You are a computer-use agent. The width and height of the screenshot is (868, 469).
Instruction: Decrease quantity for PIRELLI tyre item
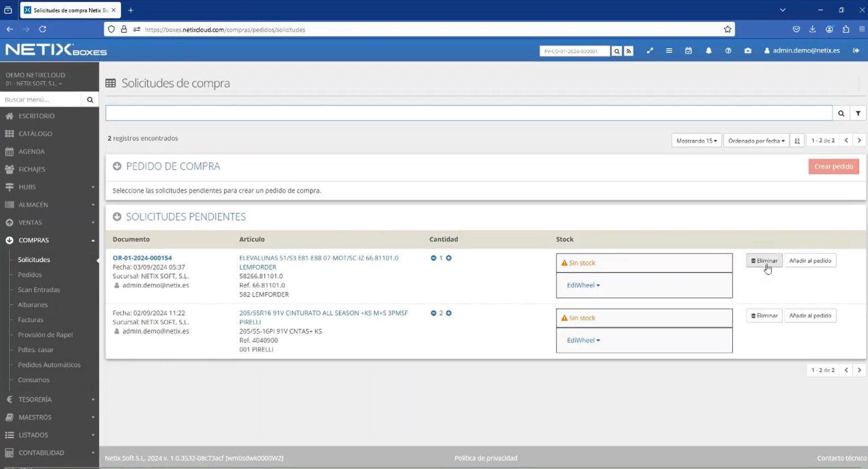pyautogui.click(x=434, y=313)
